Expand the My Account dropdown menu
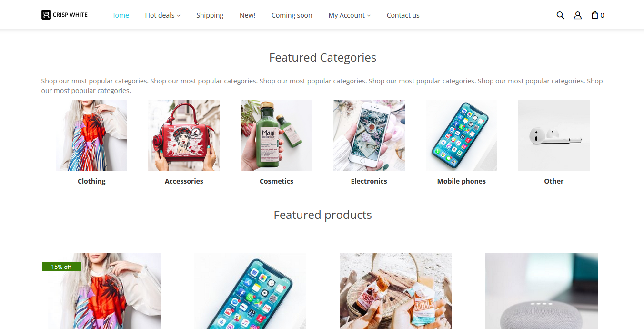644x329 pixels. coord(349,15)
